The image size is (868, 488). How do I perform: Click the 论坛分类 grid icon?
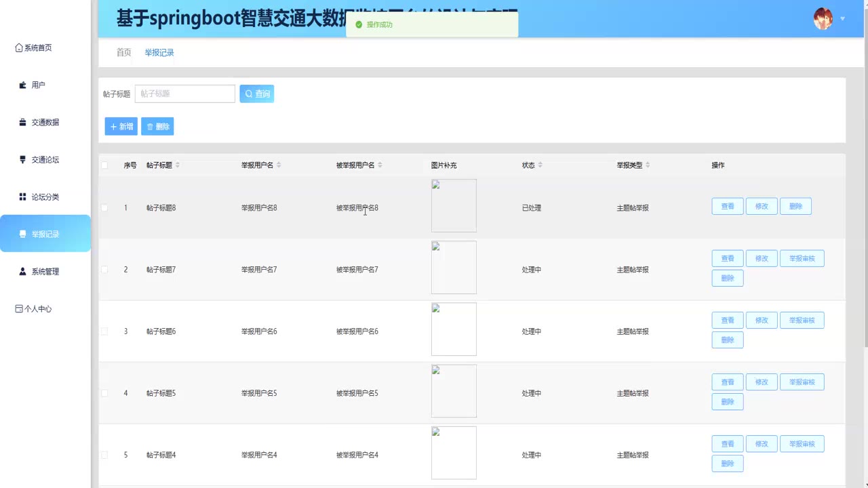pyautogui.click(x=23, y=197)
